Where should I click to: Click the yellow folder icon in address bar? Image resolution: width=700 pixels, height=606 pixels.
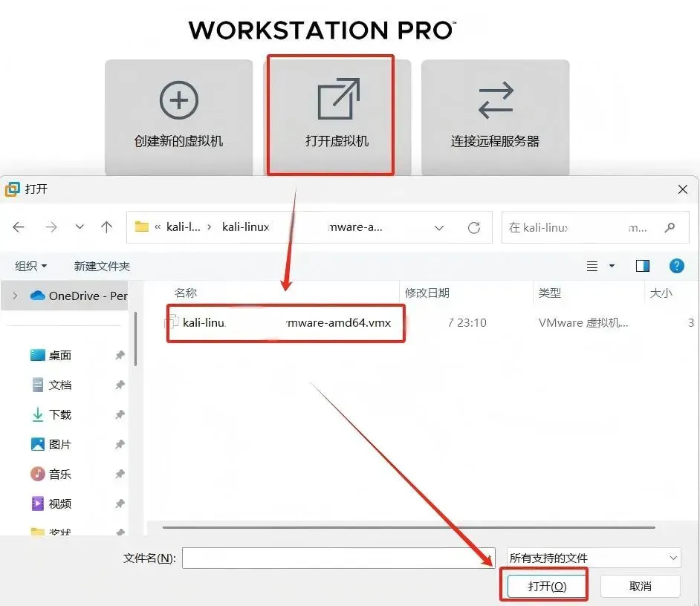tap(141, 227)
